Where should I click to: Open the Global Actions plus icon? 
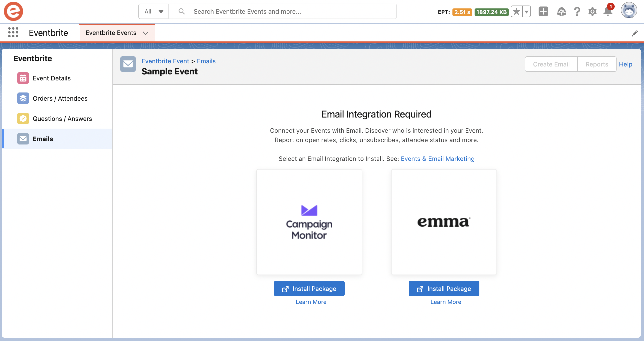pyautogui.click(x=543, y=12)
